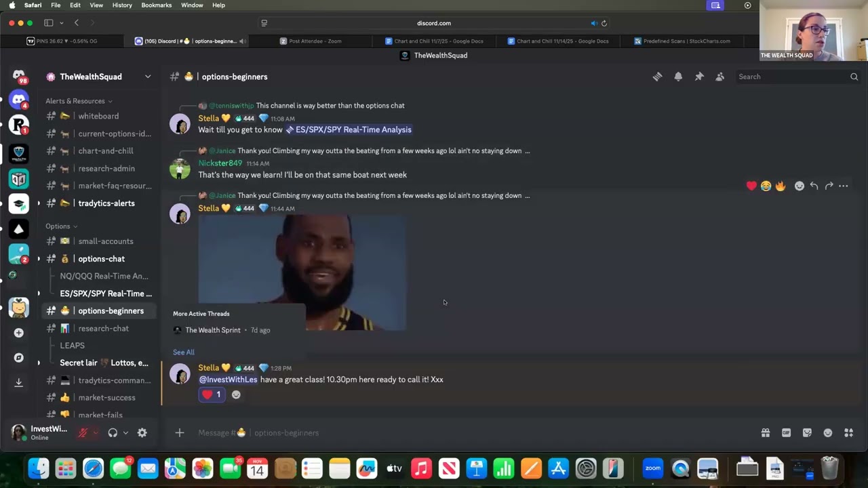Screen dimensions: 868x488
Task: Toggle deafen headphones in user panel
Action: 113,432
